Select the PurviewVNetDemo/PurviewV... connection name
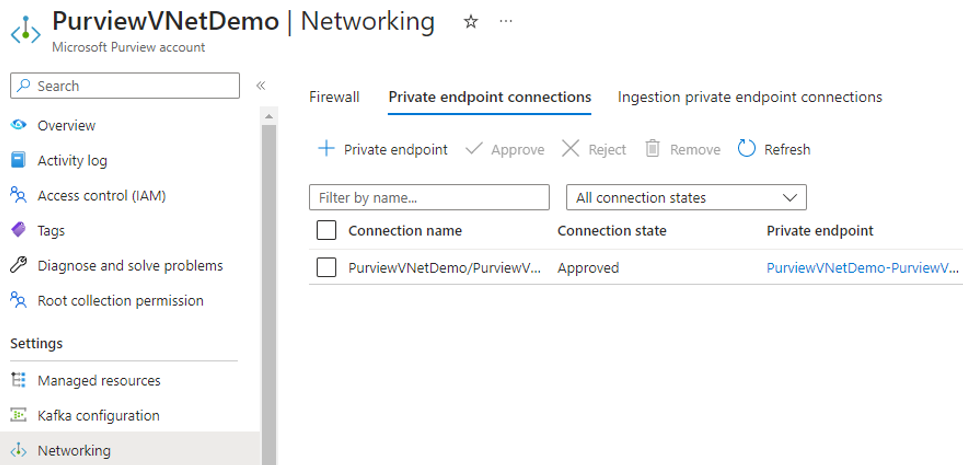This screenshot has height=465, width=963. [x=444, y=268]
